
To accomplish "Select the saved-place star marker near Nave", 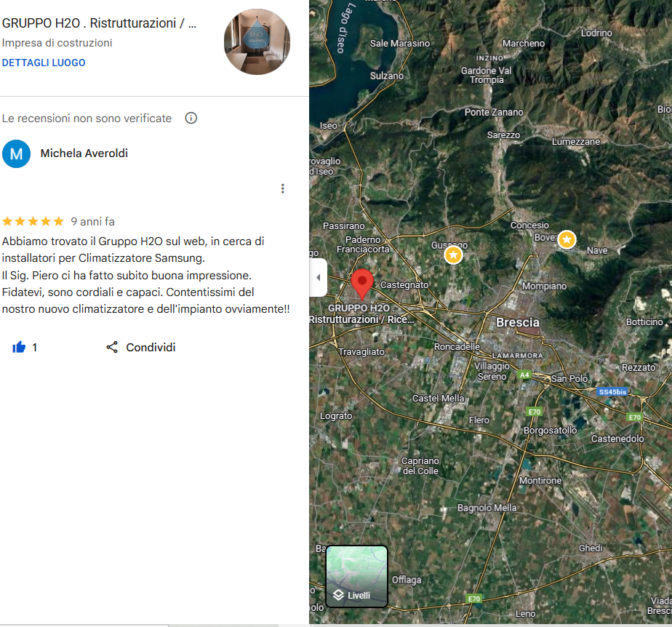I will coord(567,239).
